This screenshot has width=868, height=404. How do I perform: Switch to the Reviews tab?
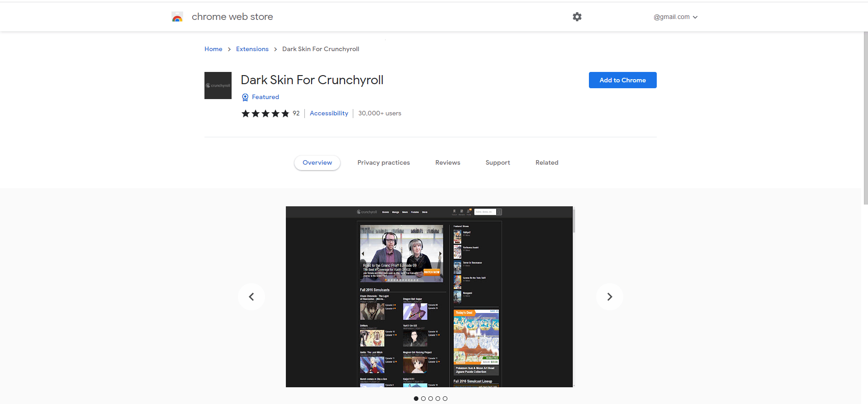pos(448,162)
